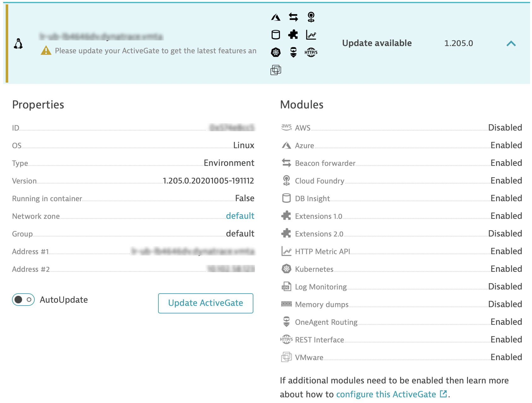Click the Group default value
Image resolution: width=532 pixels, height=403 pixels.
[x=240, y=234]
